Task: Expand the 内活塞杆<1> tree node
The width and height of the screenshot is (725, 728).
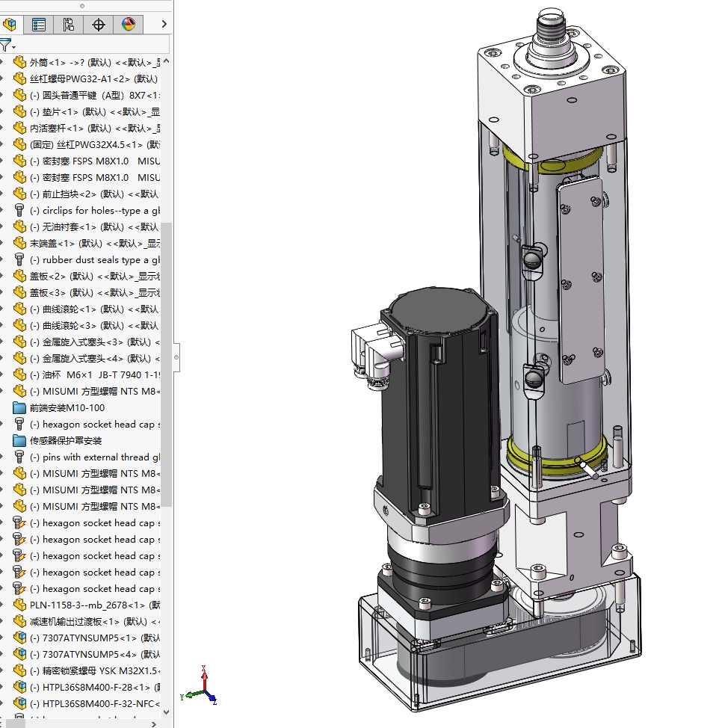Action: tap(1, 128)
